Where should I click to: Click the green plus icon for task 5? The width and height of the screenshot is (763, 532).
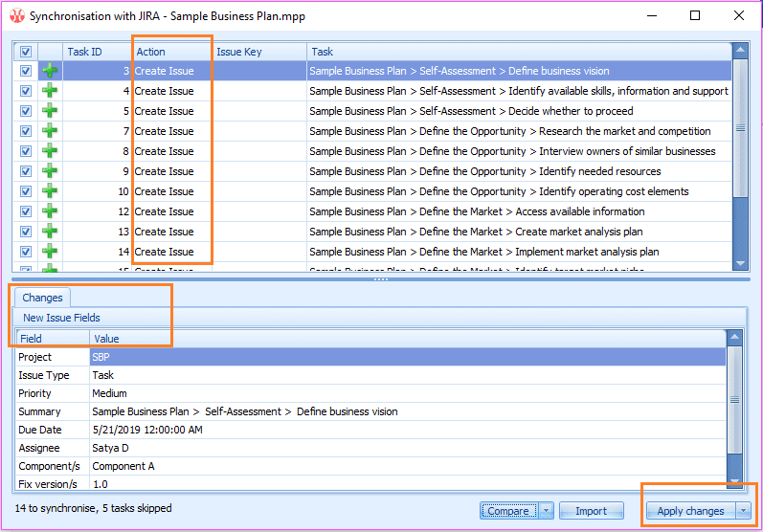(50, 111)
